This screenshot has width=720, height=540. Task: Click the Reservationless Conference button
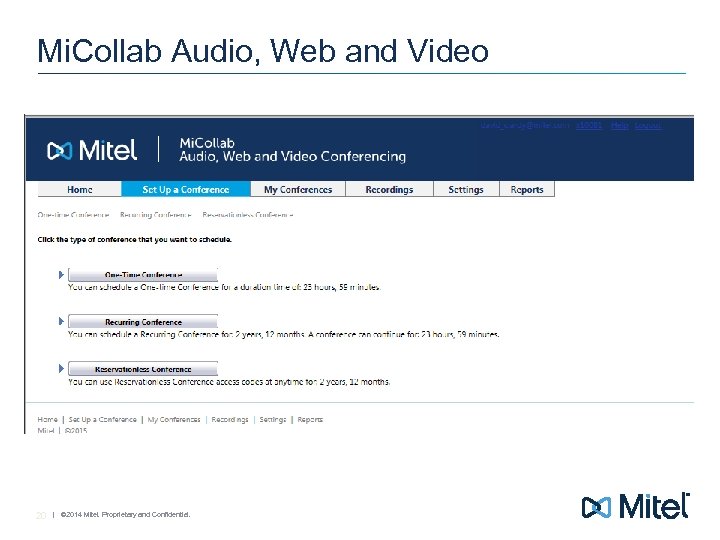click(x=143, y=369)
